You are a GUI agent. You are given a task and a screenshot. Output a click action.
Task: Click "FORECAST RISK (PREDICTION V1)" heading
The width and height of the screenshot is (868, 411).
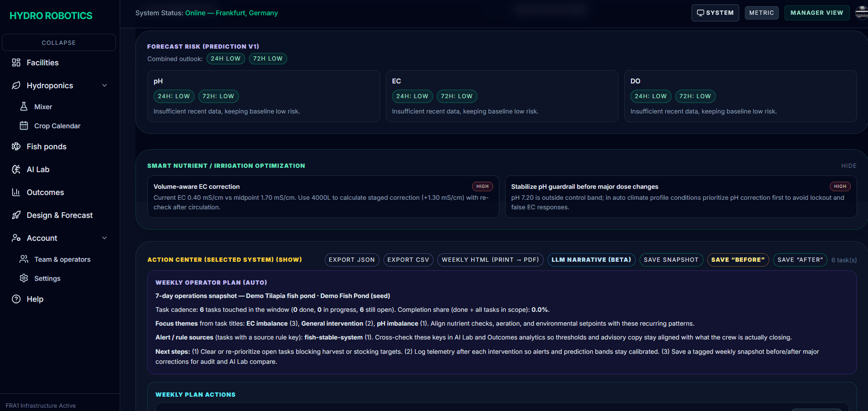pos(203,47)
